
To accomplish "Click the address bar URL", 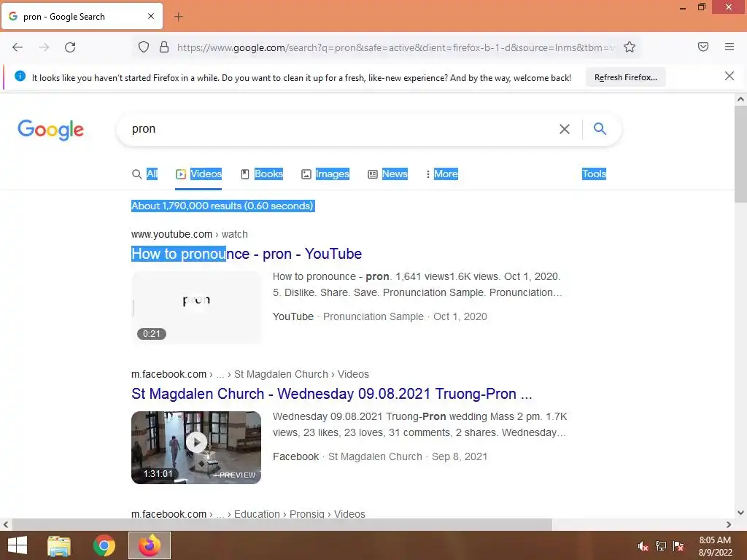I will click(x=395, y=47).
